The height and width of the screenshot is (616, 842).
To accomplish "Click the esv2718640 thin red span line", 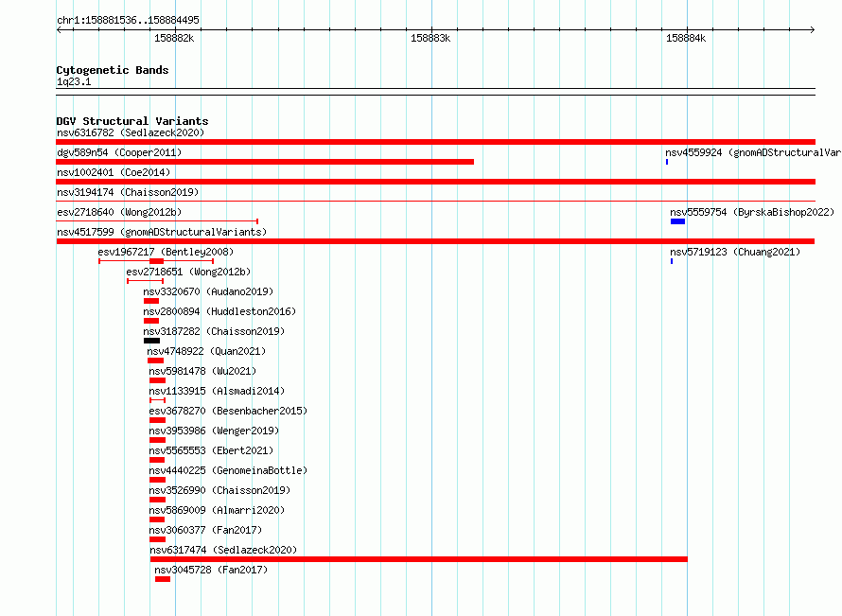I will [157, 220].
